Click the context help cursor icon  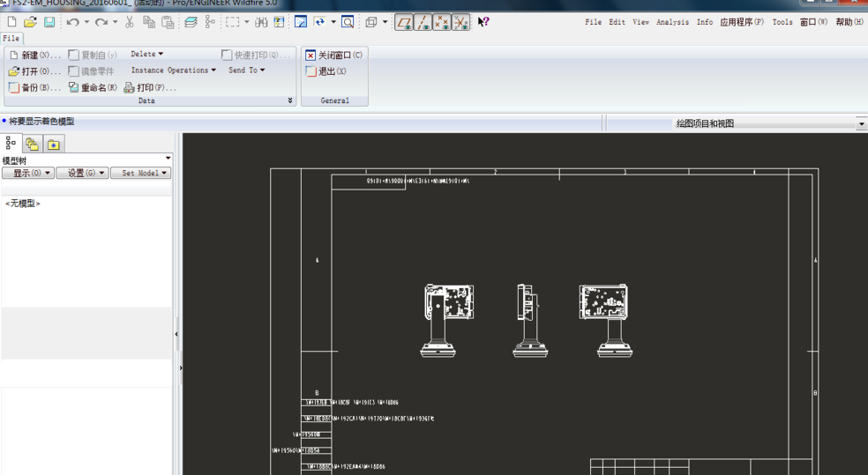[483, 22]
